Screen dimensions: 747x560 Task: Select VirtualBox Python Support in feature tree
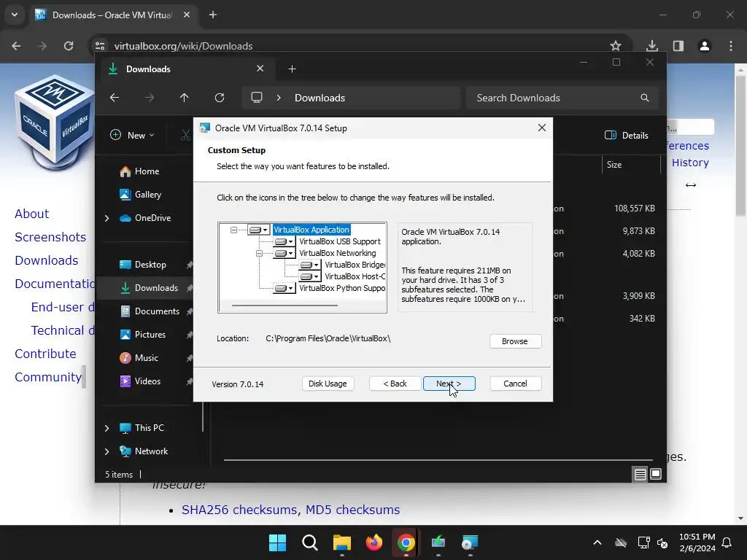point(342,288)
